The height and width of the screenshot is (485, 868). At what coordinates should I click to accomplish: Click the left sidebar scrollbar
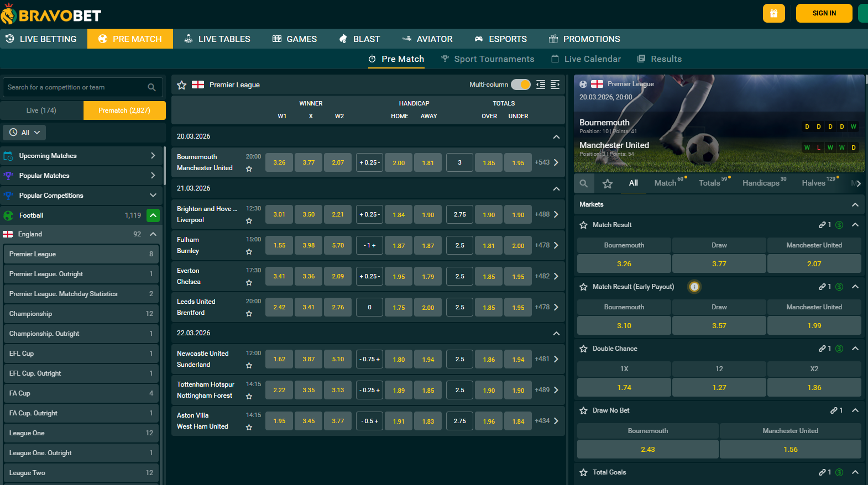click(164, 166)
